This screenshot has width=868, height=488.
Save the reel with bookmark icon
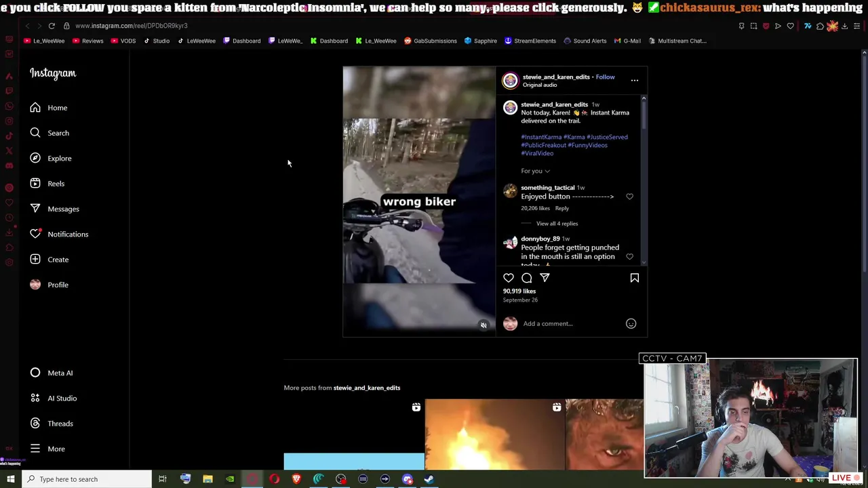635,278
